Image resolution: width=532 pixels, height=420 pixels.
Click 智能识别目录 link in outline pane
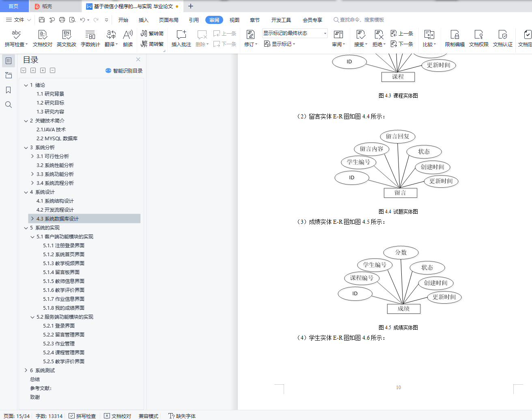point(124,71)
